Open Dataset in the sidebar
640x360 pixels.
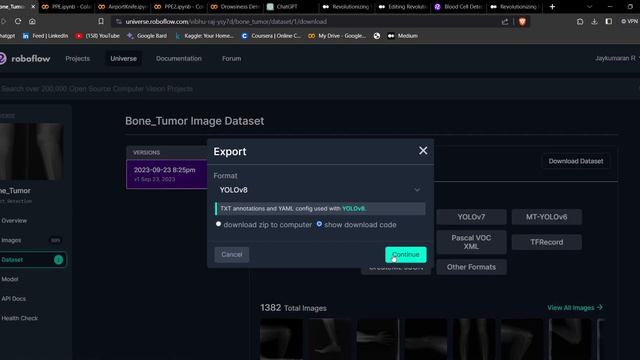(x=33, y=260)
